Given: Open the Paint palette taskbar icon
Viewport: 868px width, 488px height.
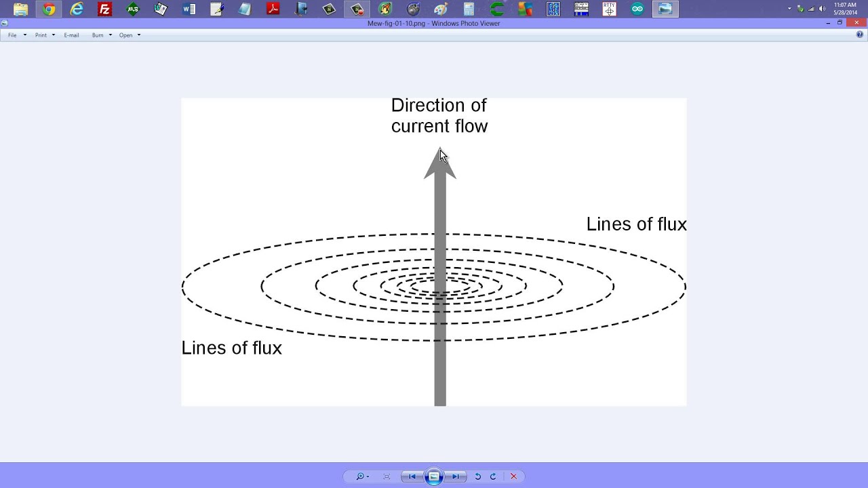Looking at the screenshot, I should pyautogui.click(x=441, y=9).
